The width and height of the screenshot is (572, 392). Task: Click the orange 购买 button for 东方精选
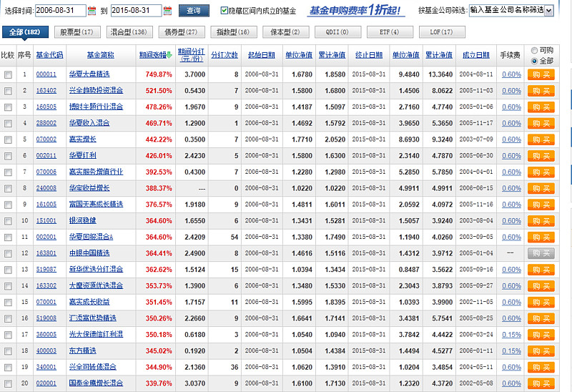(x=541, y=351)
